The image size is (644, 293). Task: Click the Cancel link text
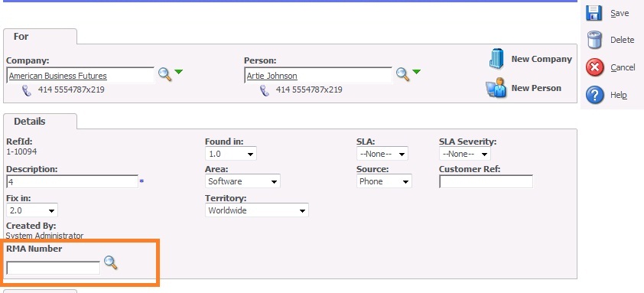pyautogui.click(x=623, y=67)
